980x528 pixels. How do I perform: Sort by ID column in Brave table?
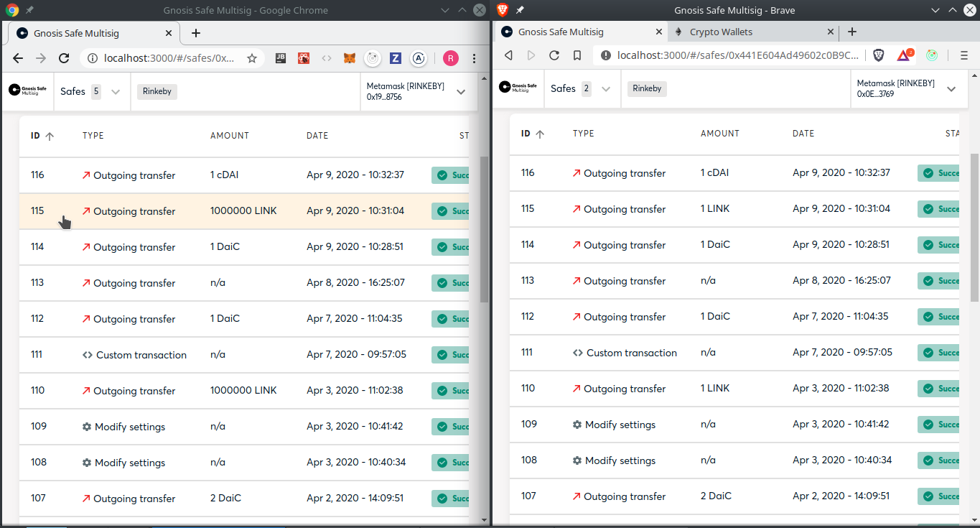533,134
